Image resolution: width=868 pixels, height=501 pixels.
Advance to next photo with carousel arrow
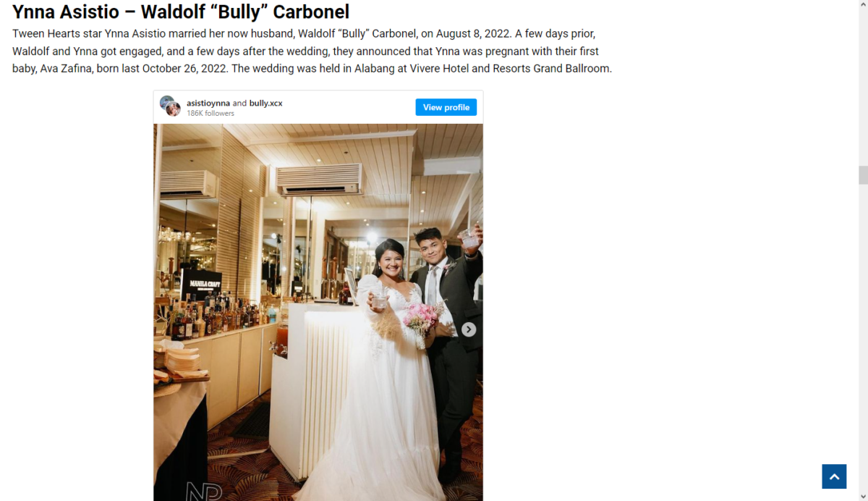(469, 329)
